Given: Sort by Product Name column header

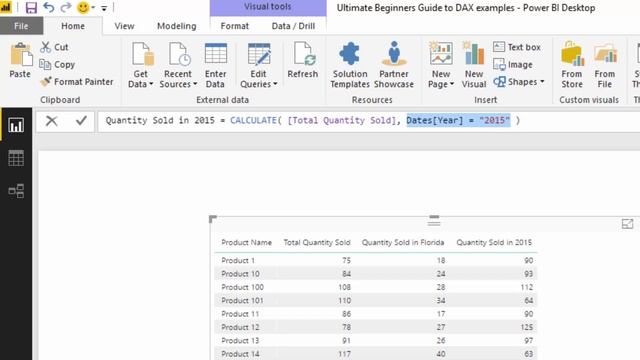Looking at the screenshot, I should [x=246, y=242].
